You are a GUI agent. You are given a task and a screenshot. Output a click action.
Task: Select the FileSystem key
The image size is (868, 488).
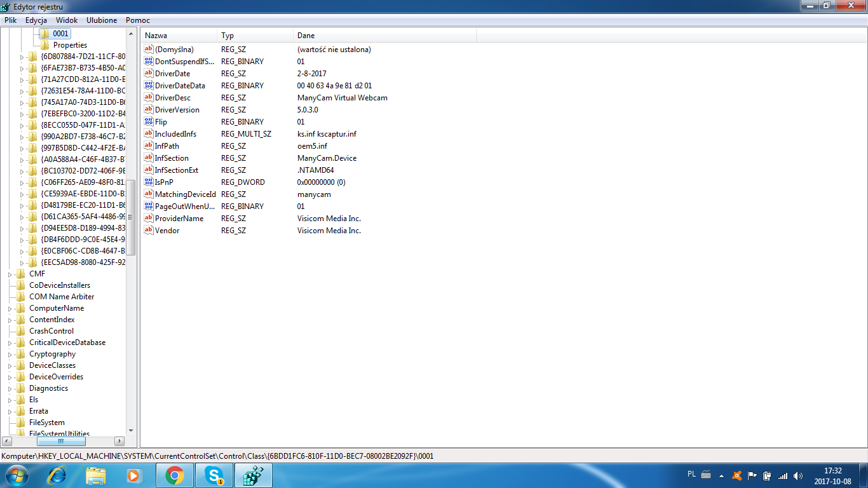pos(47,423)
